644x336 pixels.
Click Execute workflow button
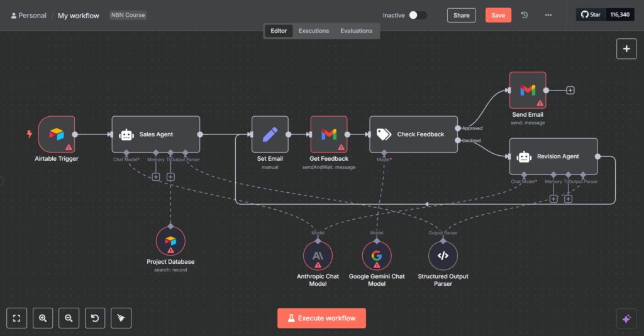point(321,318)
